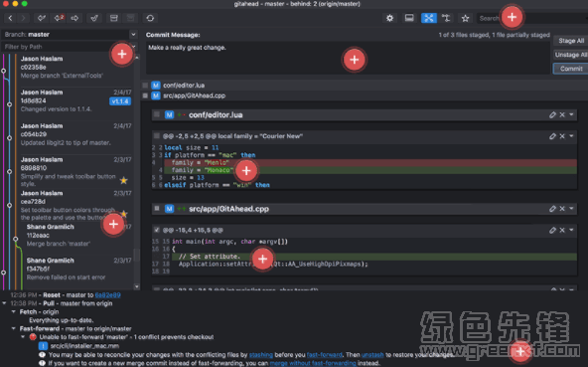The image size is (588, 367).
Task: Click the 'unstash' link in log
Action: pyautogui.click(x=372, y=355)
